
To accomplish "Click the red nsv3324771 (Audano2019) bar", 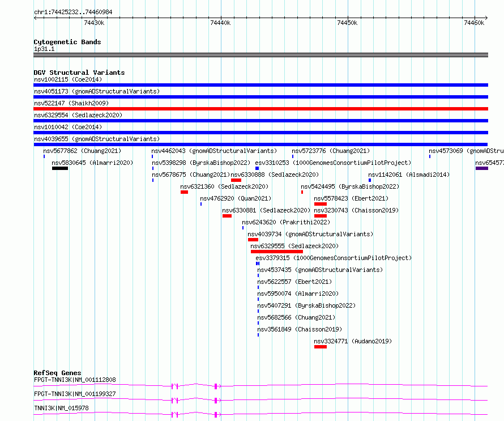I will pos(321,347).
